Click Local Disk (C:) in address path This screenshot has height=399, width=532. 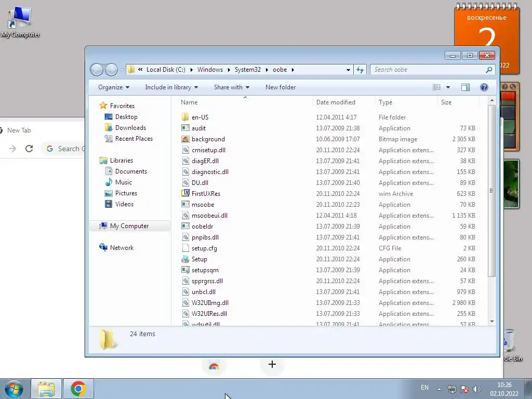tap(166, 70)
